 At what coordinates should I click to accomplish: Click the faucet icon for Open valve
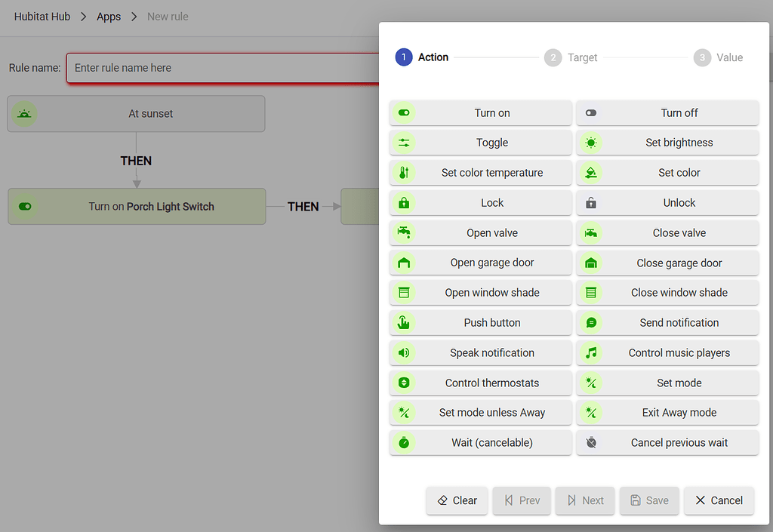[404, 233]
